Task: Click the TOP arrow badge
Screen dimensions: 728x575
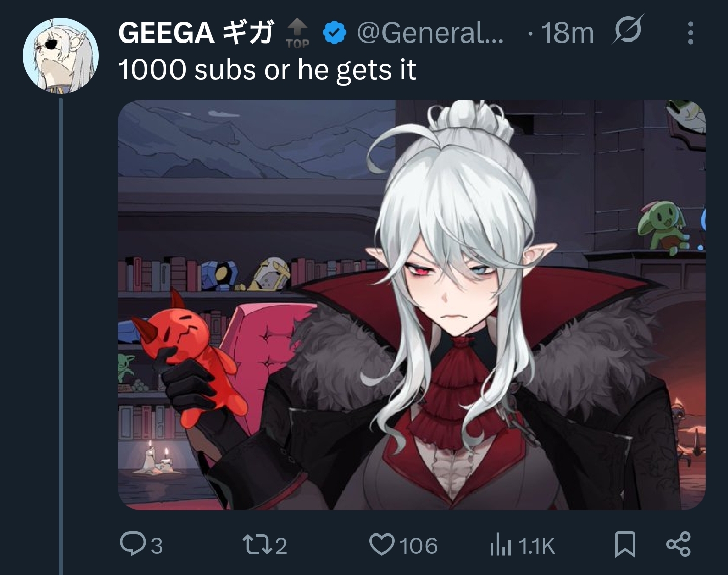Action: click(x=297, y=33)
